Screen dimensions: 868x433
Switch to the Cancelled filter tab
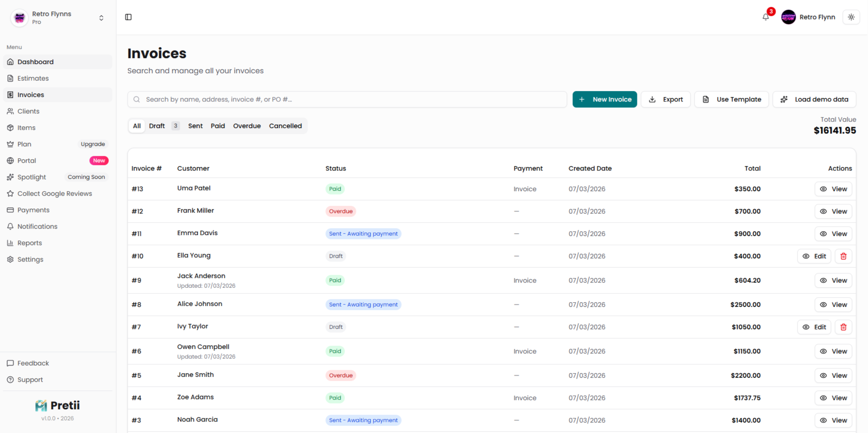[x=285, y=126]
